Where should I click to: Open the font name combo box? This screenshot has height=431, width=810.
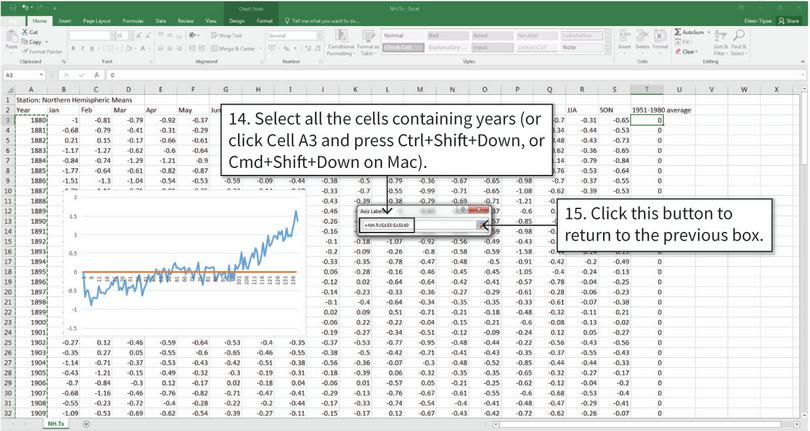click(91, 36)
